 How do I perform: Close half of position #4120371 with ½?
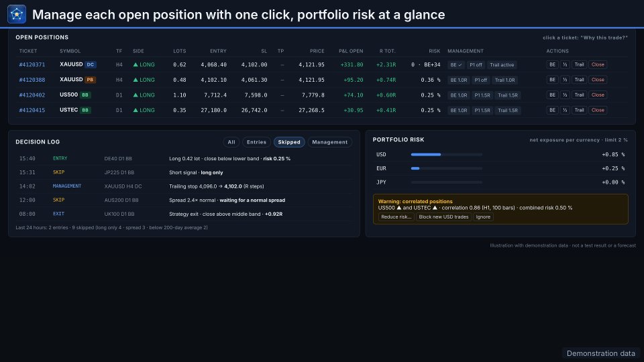coord(565,64)
